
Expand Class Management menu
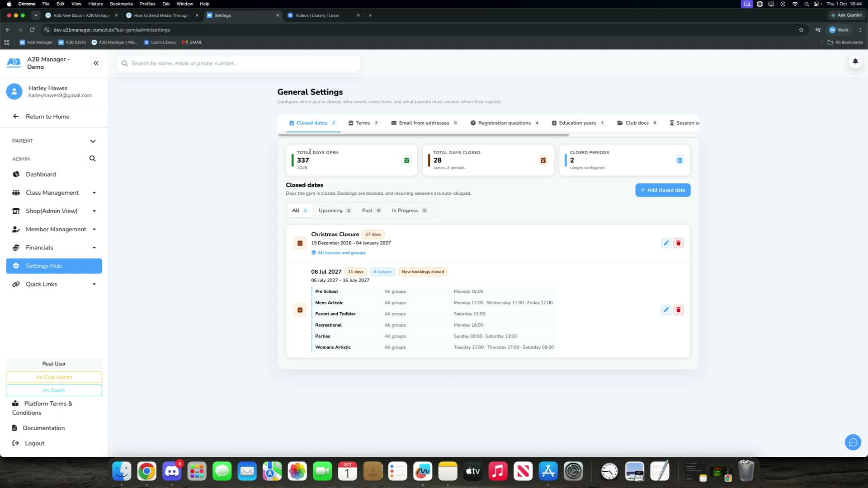click(54, 193)
